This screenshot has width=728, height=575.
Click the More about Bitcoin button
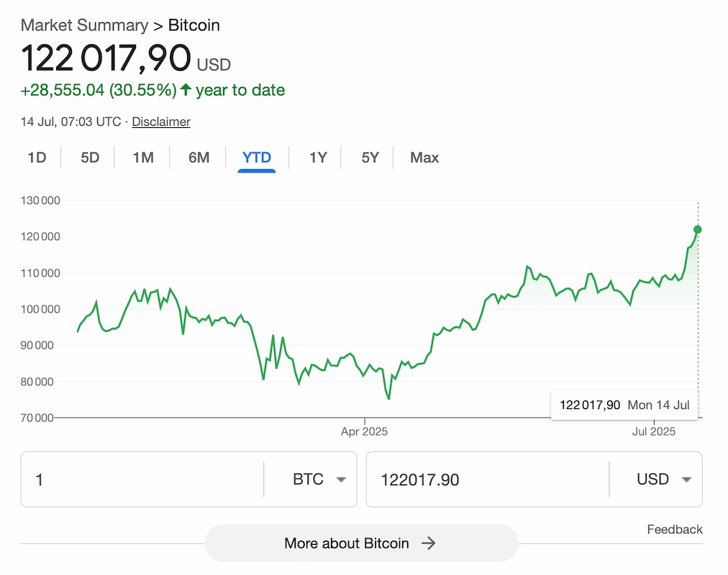[x=346, y=543]
